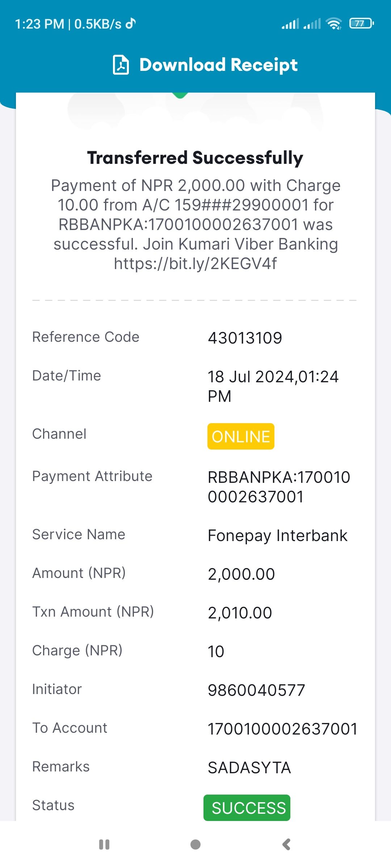
Task: Tap Download Receipt text
Action: 218,65
